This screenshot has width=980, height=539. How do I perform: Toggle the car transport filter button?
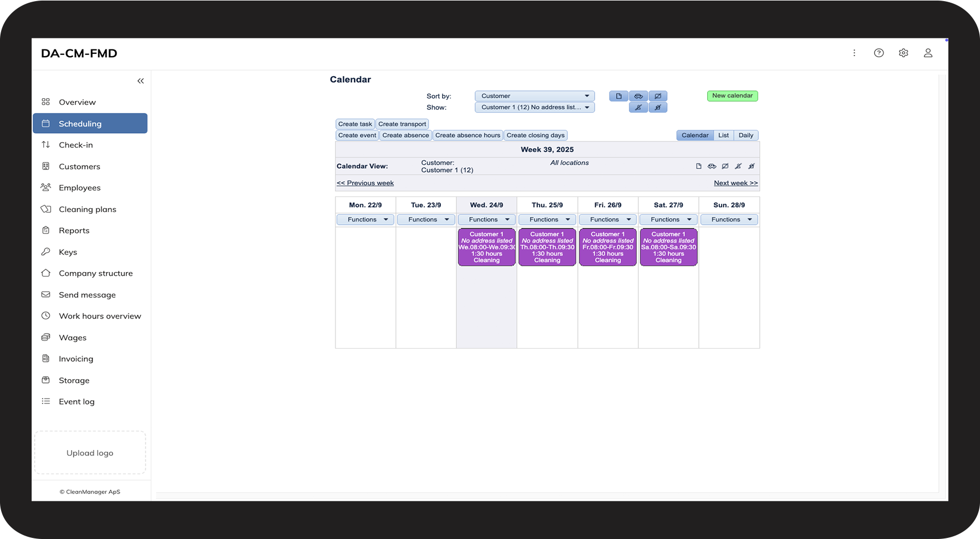[x=638, y=96]
